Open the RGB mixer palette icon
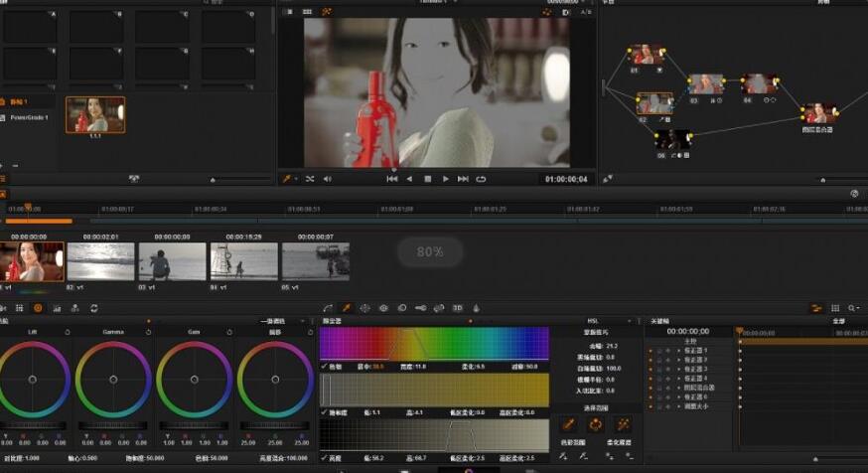 (x=74, y=308)
